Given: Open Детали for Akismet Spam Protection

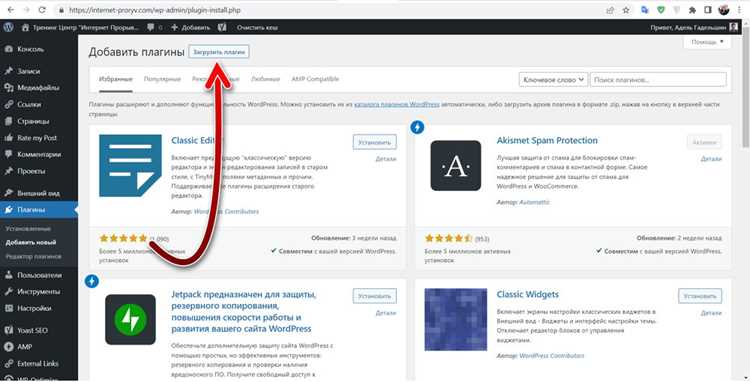Looking at the screenshot, I should pos(711,159).
